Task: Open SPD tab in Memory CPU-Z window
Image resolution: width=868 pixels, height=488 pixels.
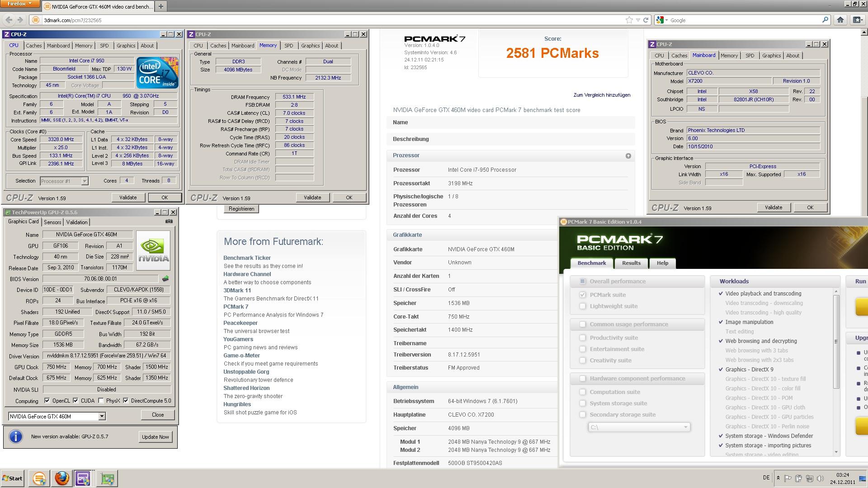Action: (x=289, y=46)
